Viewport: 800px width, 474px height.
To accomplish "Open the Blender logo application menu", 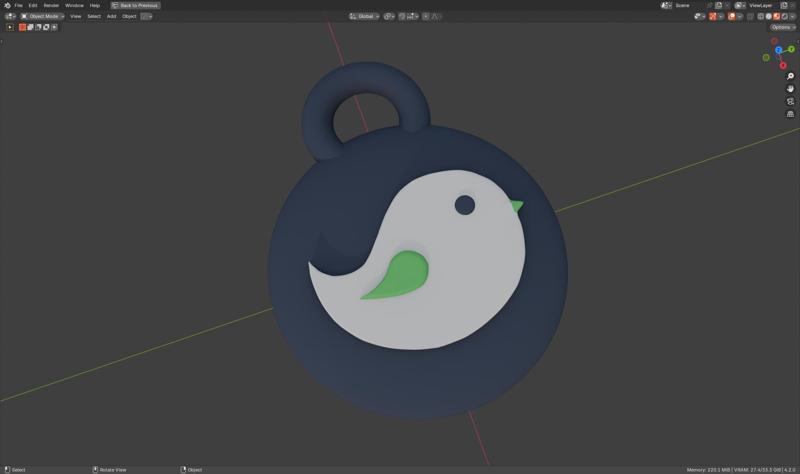I will (7, 5).
